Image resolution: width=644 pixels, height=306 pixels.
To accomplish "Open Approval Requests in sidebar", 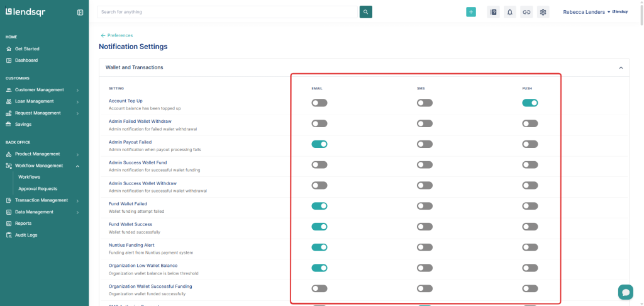I will [x=38, y=189].
